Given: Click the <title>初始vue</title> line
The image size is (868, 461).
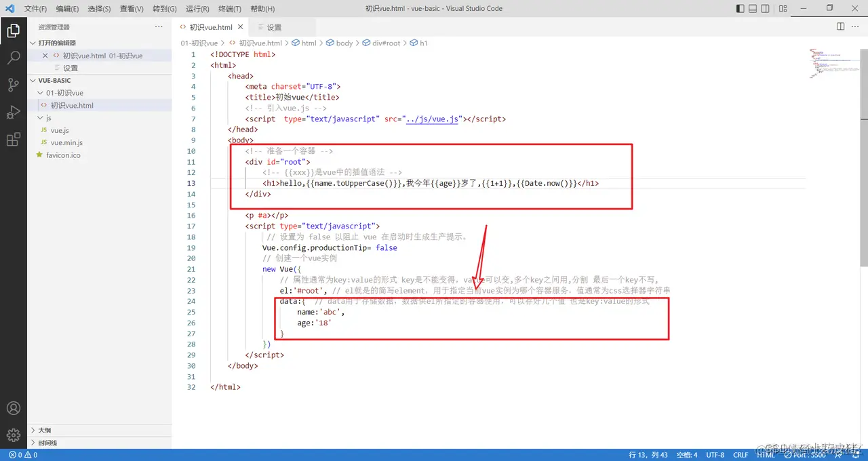Looking at the screenshot, I should pyautogui.click(x=292, y=97).
